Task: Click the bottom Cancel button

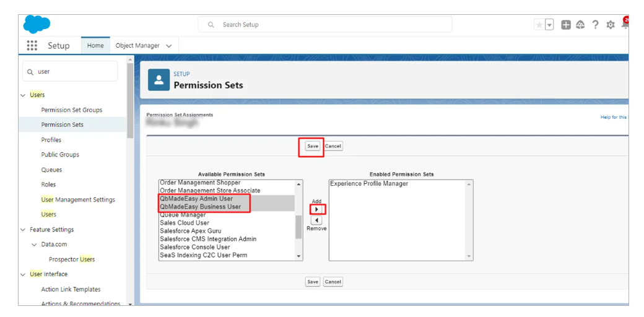Action: click(333, 282)
